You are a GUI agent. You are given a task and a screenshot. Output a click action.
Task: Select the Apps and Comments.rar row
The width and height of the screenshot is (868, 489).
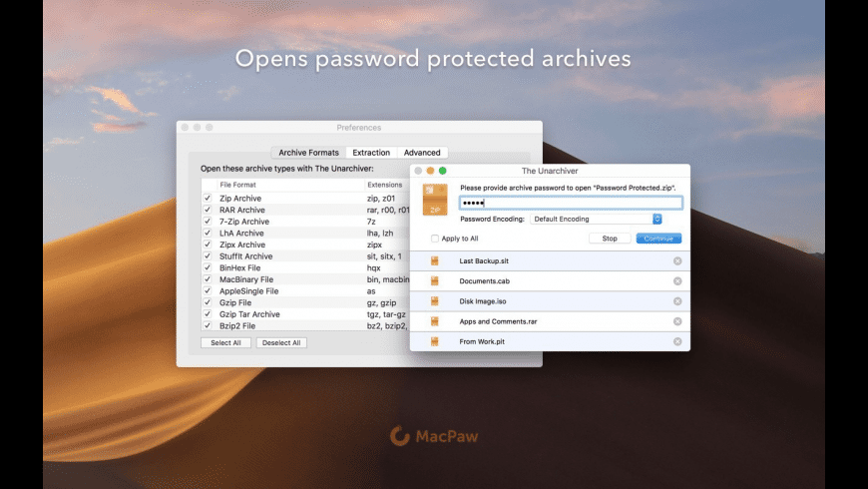[550, 321]
